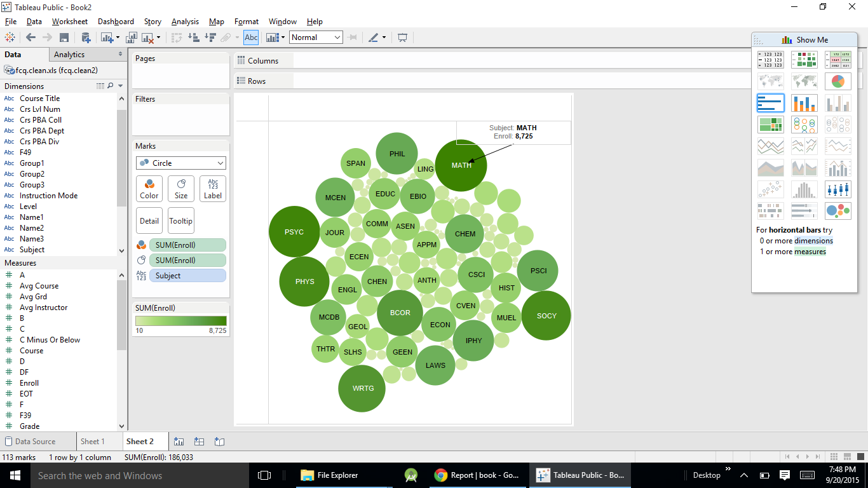Click the Duplicate Sheet toolbar icon
868x488 pixels.
point(132,37)
